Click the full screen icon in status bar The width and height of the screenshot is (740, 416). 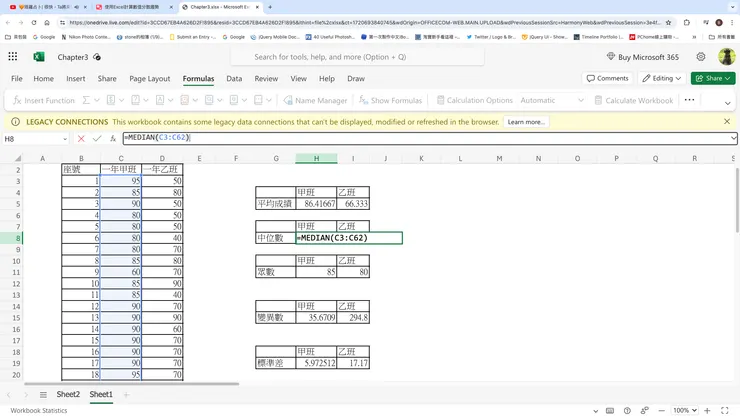725,410
